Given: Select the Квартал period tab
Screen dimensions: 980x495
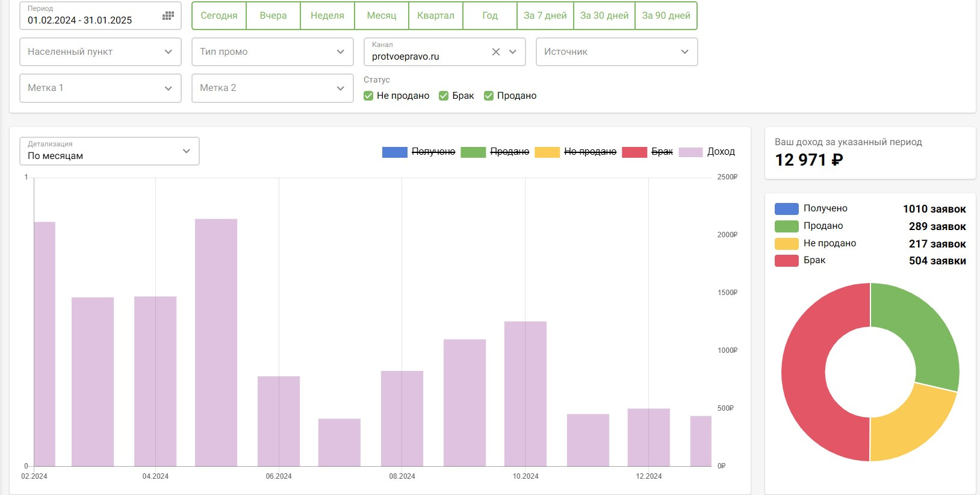Looking at the screenshot, I should 436,16.
